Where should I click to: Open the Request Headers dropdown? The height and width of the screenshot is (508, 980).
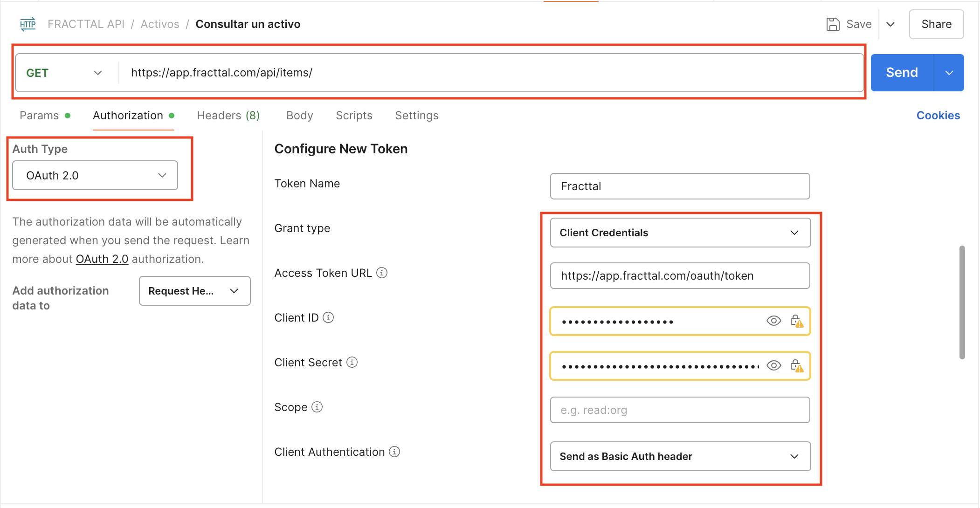[x=194, y=291]
